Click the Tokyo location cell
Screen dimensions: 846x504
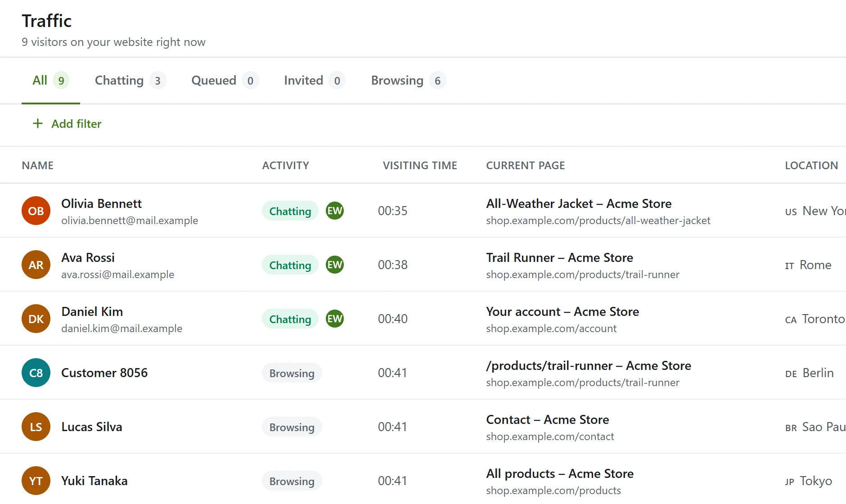coord(809,481)
